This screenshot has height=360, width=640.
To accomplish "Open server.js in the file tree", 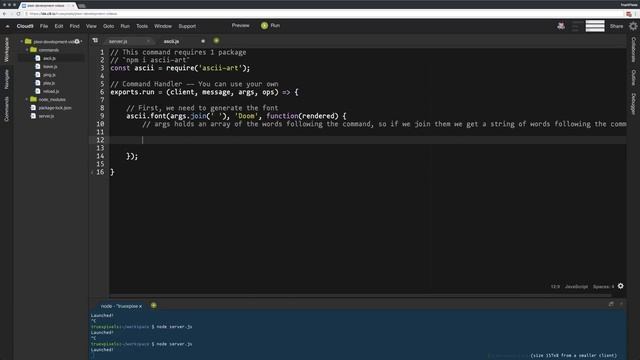I will [x=46, y=116].
